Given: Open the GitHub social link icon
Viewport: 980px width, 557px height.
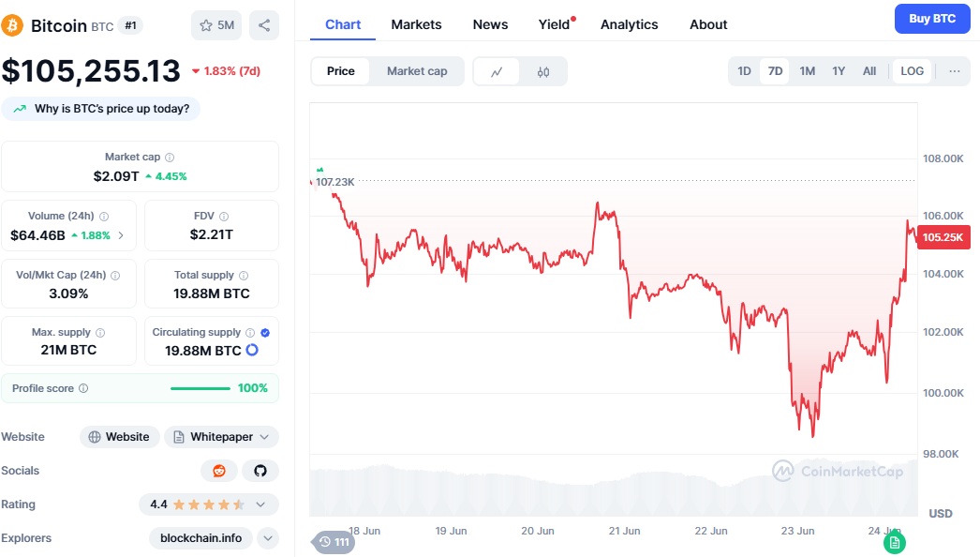Looking at the screenshot, I should (x=260, y=471).
